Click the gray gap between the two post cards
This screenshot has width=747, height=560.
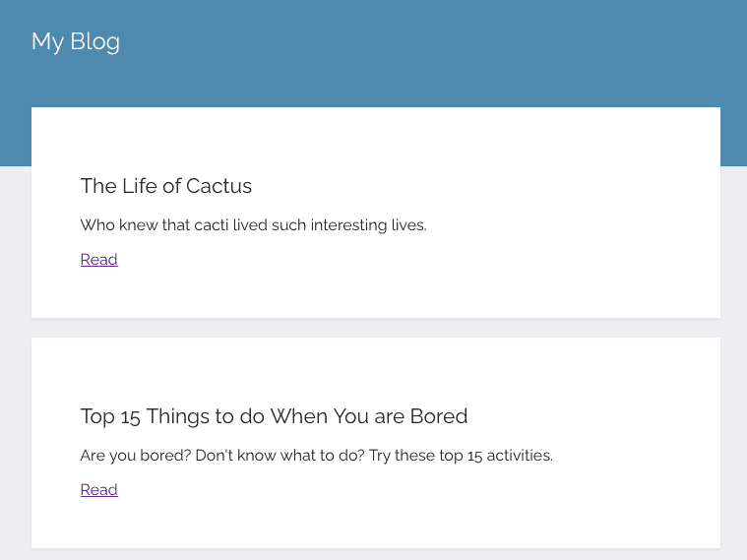click(x=374, y=328)
